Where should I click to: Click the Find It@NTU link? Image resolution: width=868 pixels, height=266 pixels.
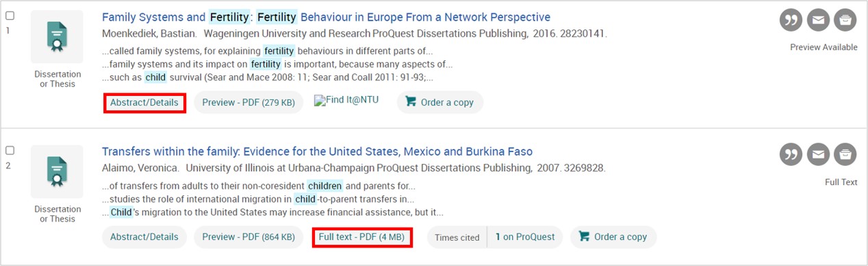point(346,100)
